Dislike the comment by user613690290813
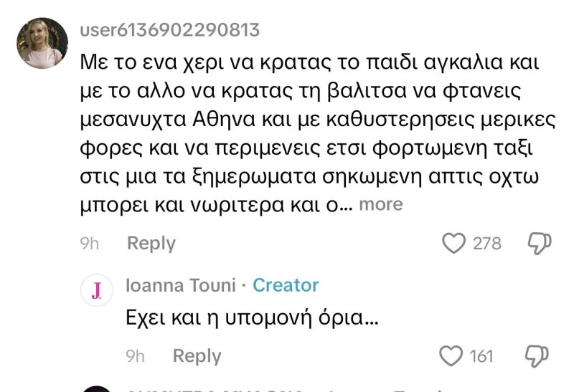This screenshot has width=574, height=392. [539, 243]
